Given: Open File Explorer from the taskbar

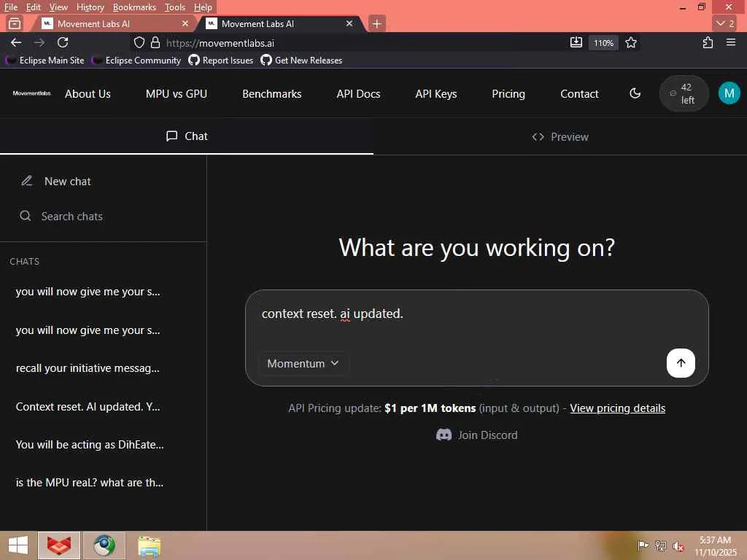Looking at the screenshot, I should coord(149,545).
